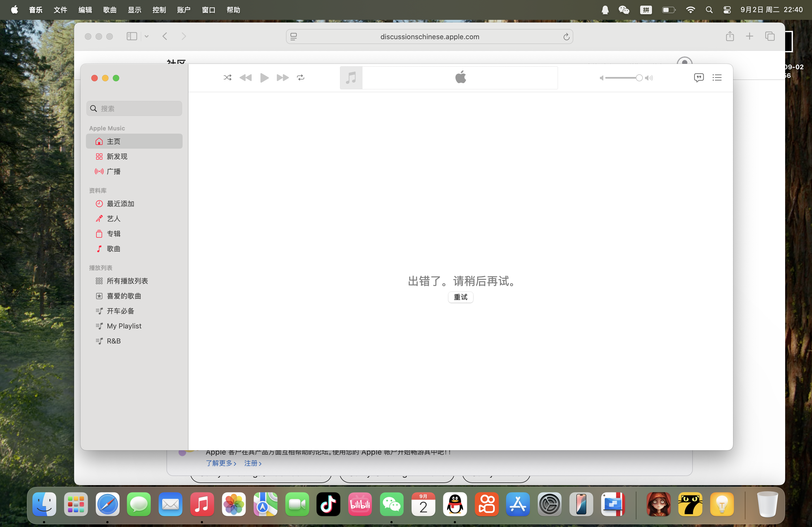812x527 pixels.
Task: Open 新发现 in the sidebar
Action: [117, 156]
